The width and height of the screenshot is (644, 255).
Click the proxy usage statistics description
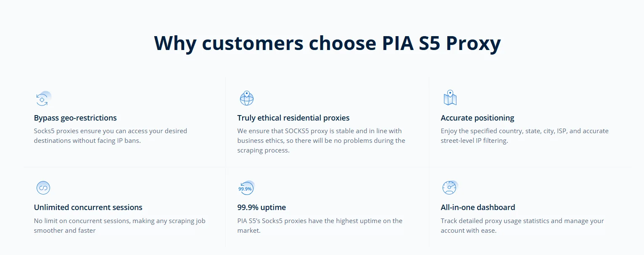coord(522,226)
